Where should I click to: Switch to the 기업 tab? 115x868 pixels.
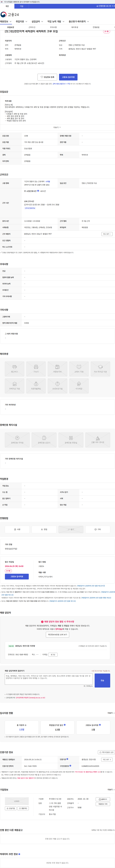(22, 6)
